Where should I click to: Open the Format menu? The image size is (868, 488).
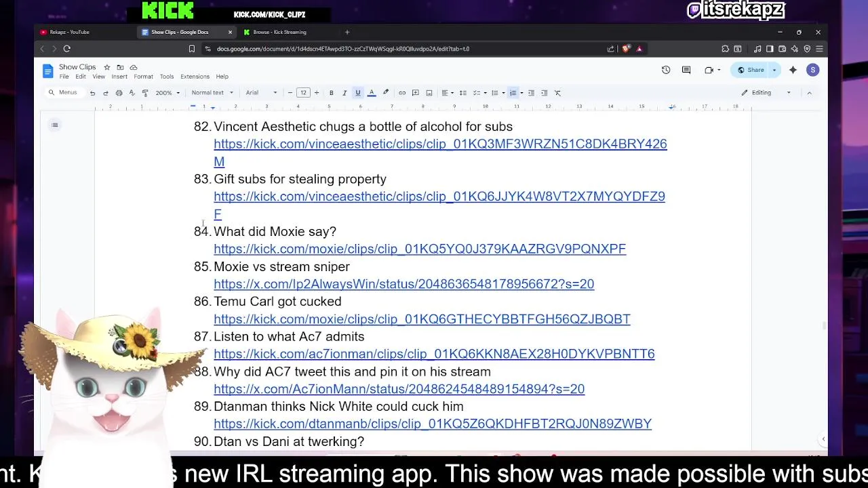tap(143, 77)
